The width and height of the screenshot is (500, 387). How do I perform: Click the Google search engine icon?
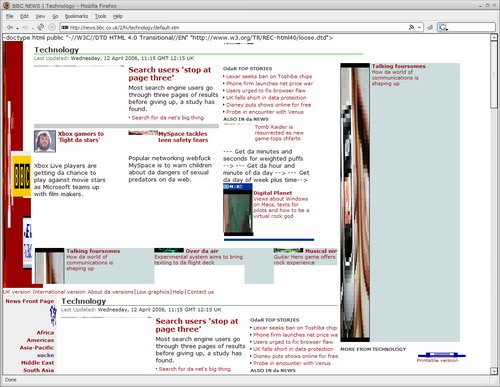443,27
